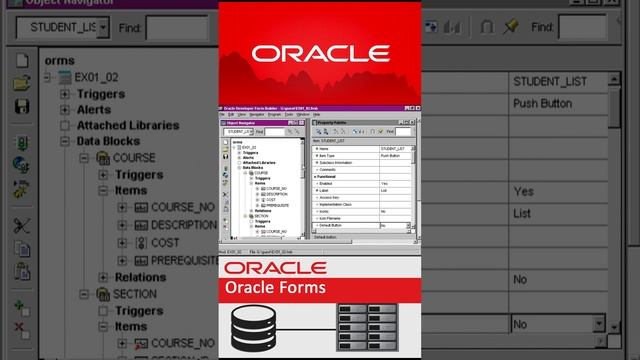Open the Program menu in the small inset window

(x=274, y=115)
